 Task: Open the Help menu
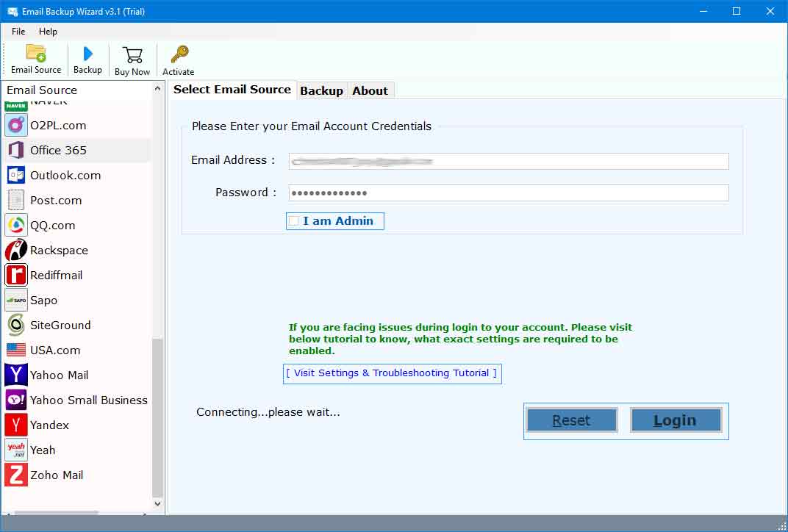click(x=49, y=31)
